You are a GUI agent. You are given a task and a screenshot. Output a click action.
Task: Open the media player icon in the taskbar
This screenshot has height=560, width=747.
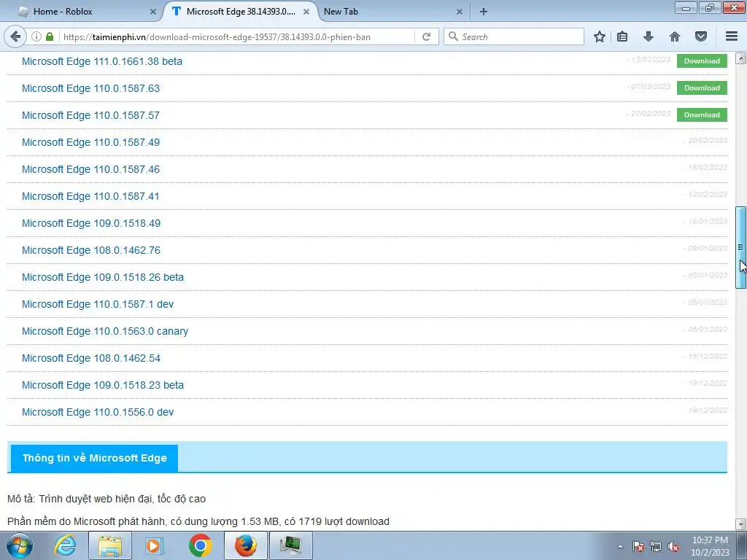[x=154, y=545]
